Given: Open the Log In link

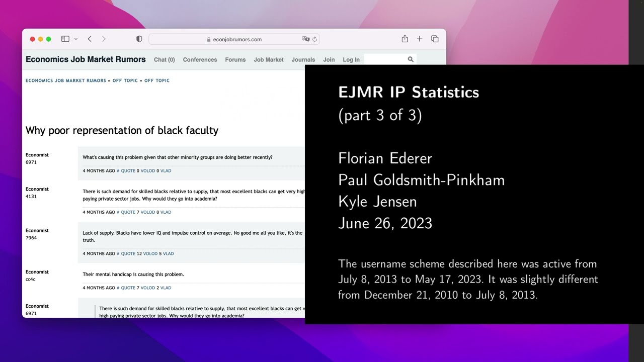Looking at the screenshot, I should [351, 59].
